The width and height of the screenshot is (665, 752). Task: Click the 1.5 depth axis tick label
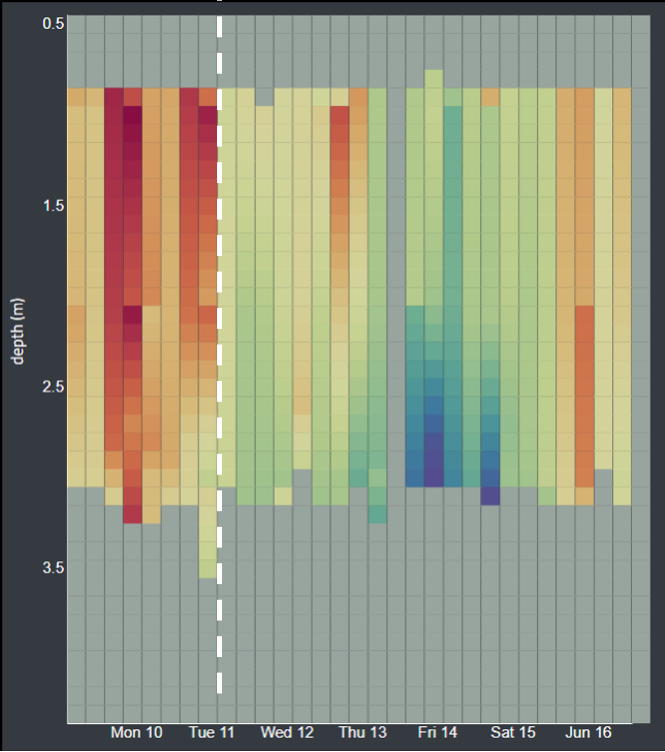point(54,205)
